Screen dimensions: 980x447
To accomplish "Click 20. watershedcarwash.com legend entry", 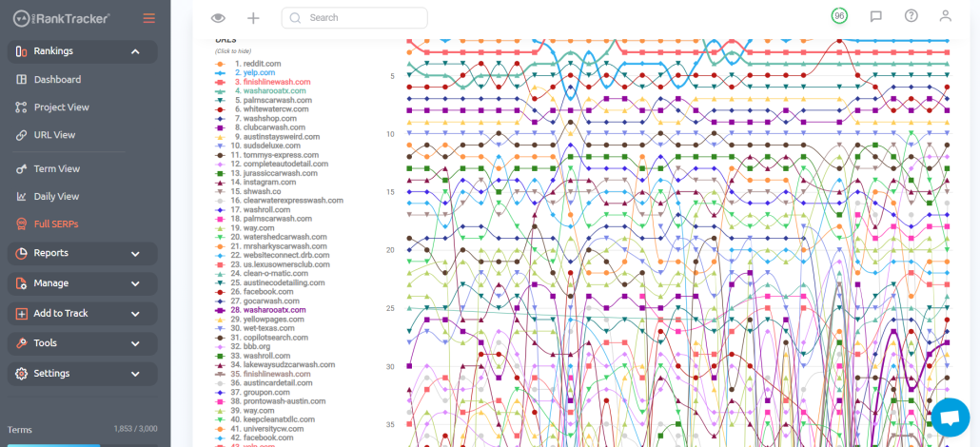I will (x=271, y=237).
